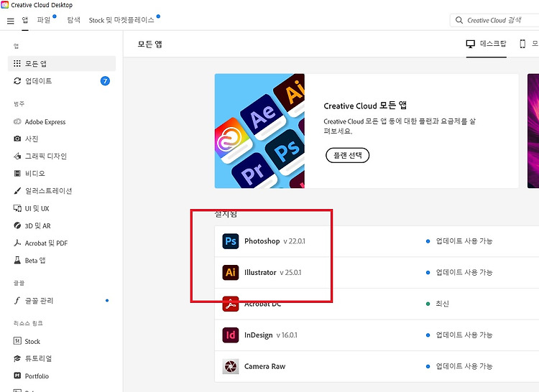
Task: Click the Beta 앱 flask icon
Action: point(17,260)
